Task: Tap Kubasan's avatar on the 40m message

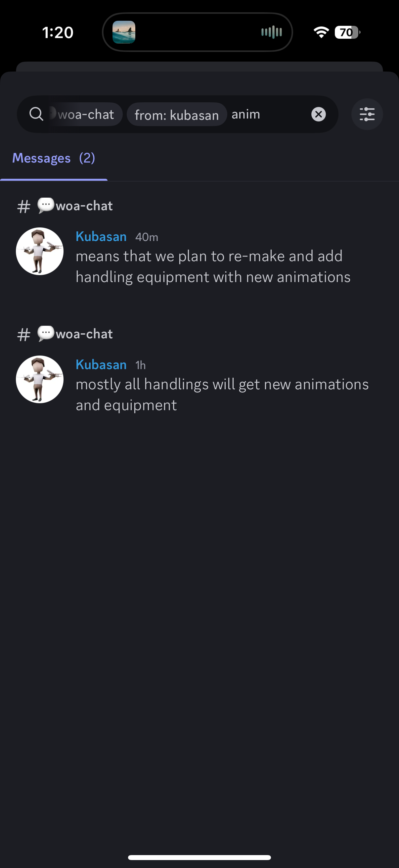Action: coord(40,251)
